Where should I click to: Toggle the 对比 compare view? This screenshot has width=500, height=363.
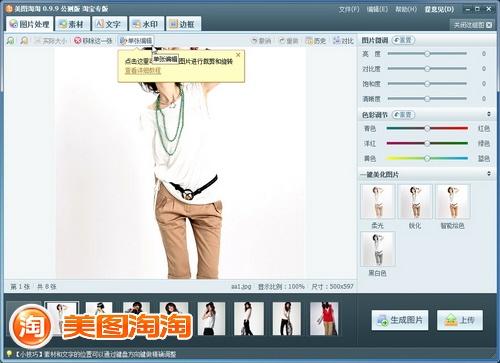[x=343, y=41]
